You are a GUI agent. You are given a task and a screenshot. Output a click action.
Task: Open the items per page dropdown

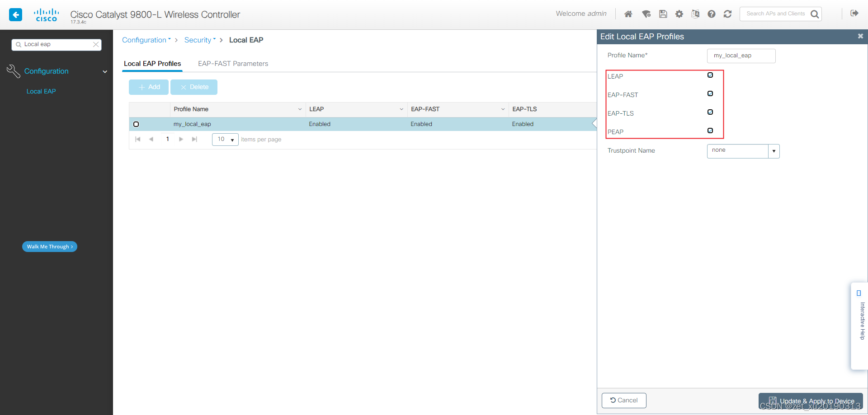pos(225,140)
